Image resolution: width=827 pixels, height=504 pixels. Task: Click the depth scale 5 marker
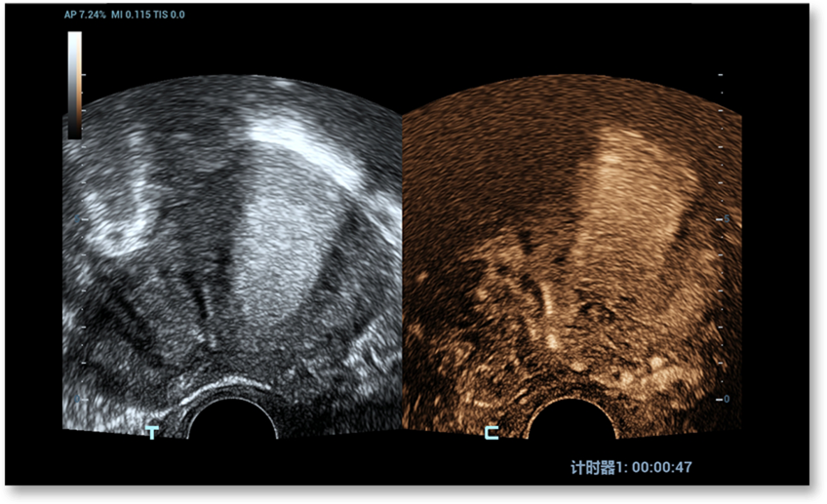pyautogui.click(x=727, y=219)
